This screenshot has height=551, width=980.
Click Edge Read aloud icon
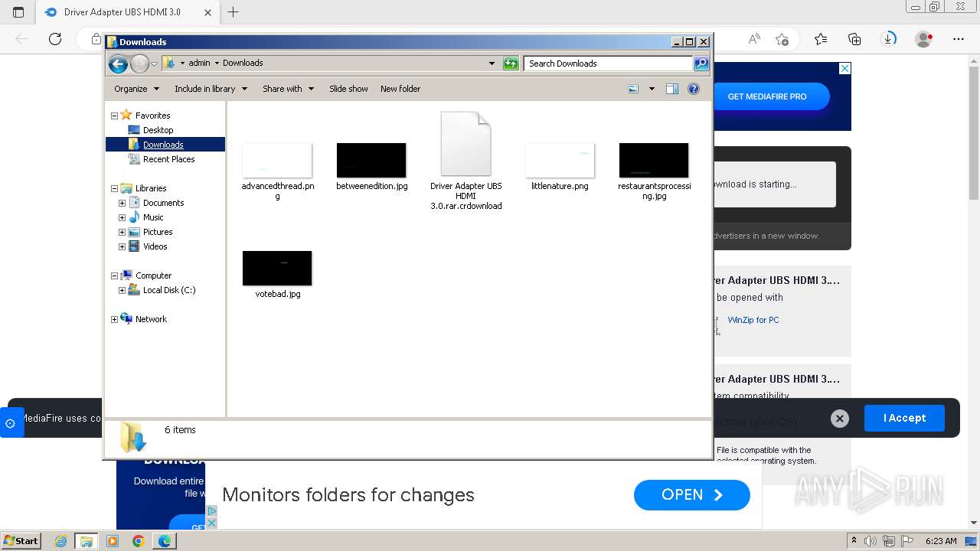coord(754,38)
